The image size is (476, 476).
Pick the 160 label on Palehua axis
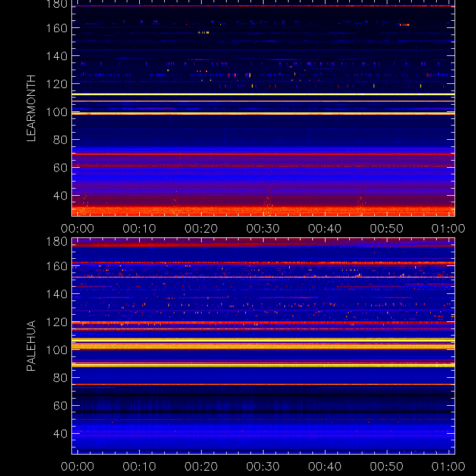(57, 266)
